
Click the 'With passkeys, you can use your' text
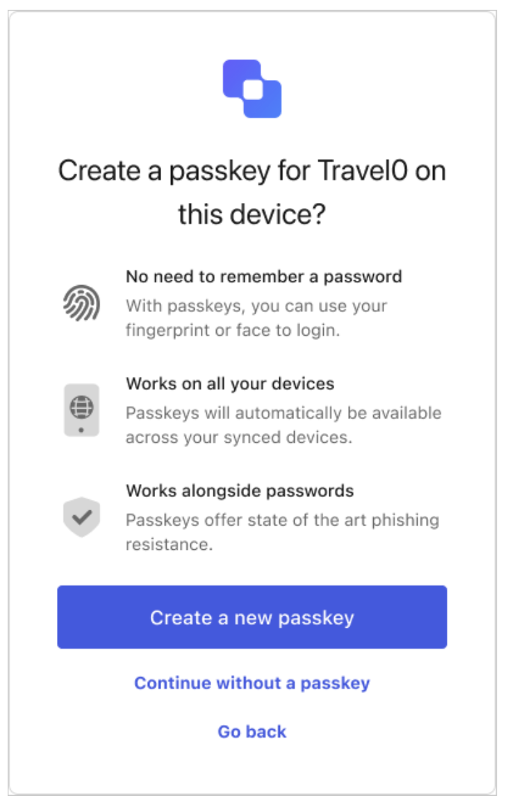[256, 306]
